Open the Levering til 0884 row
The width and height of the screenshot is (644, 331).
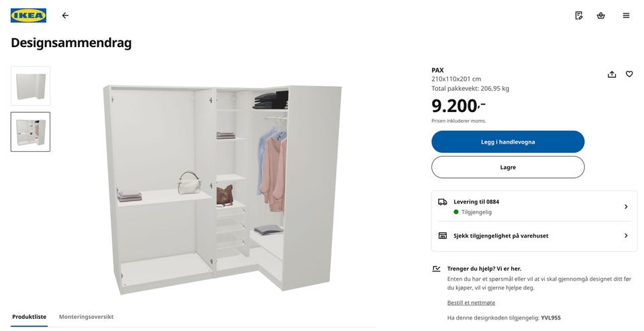(534, 206)
